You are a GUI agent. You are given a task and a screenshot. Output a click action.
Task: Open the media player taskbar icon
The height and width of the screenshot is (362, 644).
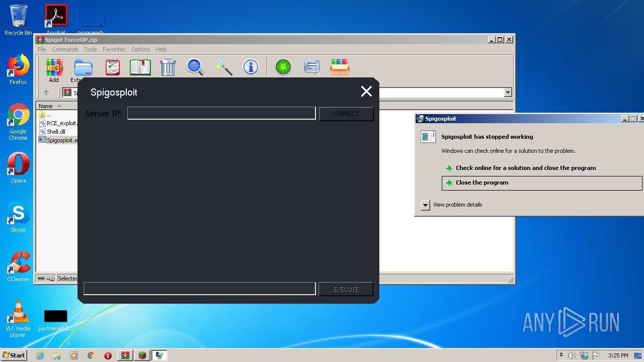[74, 355]
